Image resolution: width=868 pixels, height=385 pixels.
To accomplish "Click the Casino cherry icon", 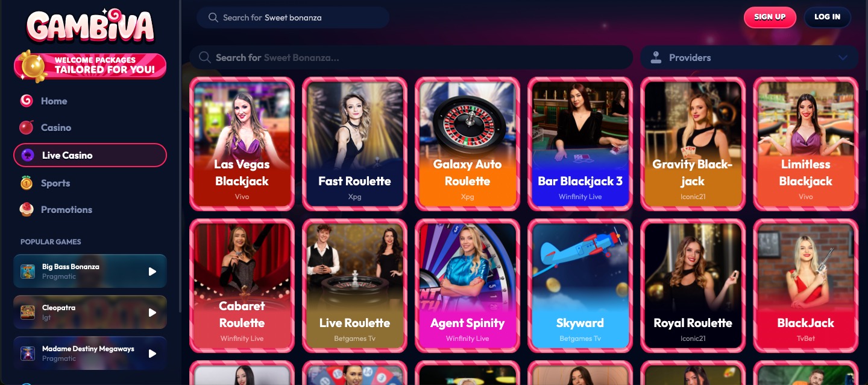I will (27, 127).
